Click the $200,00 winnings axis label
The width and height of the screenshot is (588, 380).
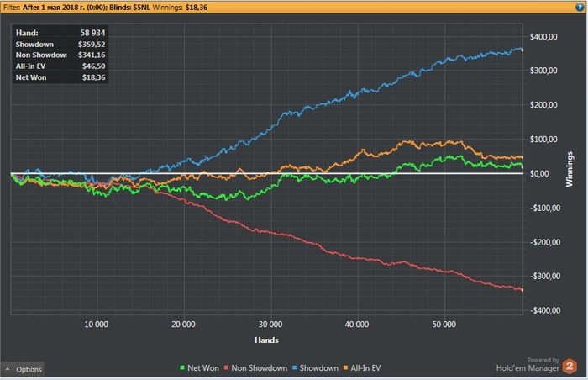pyautogui.click(x=543, y=105)
